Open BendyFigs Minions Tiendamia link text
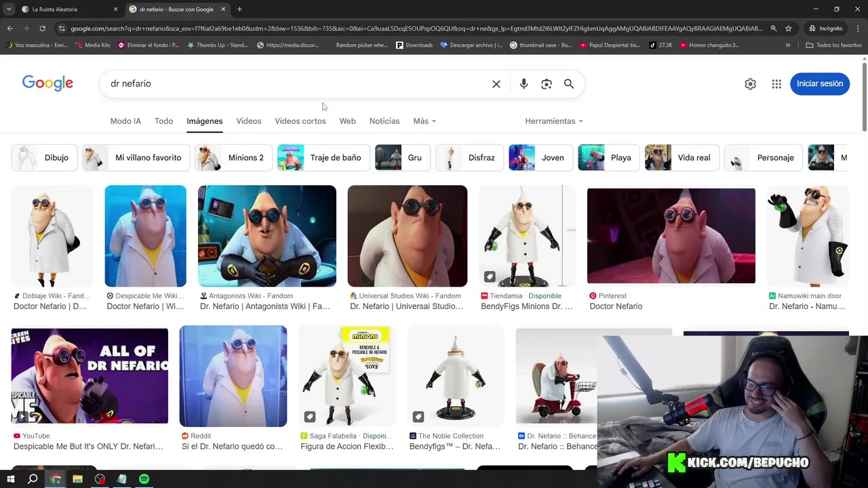 [x=527, y=306]
